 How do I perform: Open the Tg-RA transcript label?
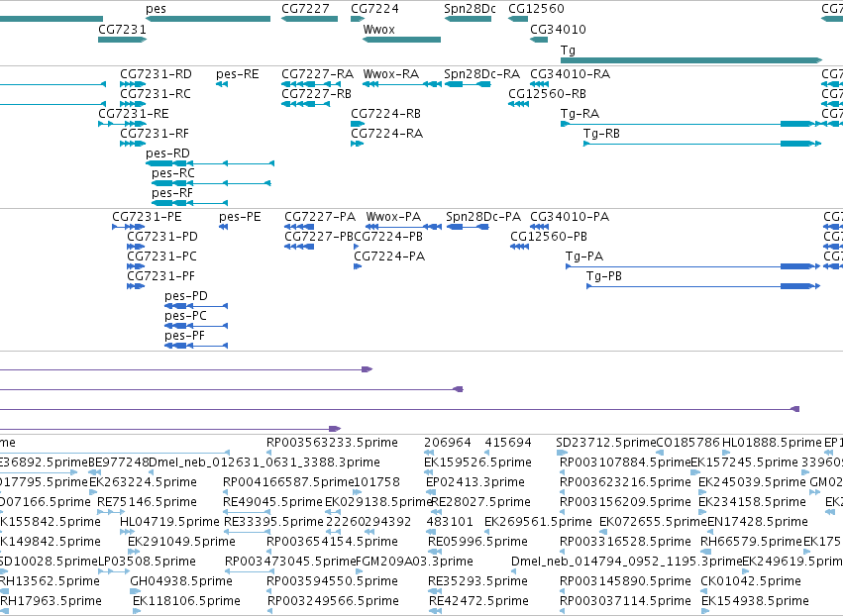[580, 114]
